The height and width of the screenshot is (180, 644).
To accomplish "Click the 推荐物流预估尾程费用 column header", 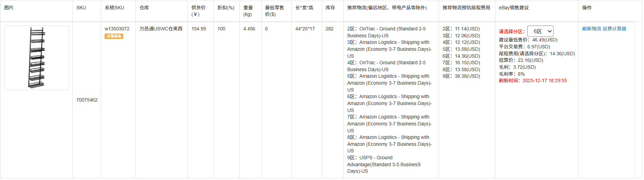I will tap(466, 8).
